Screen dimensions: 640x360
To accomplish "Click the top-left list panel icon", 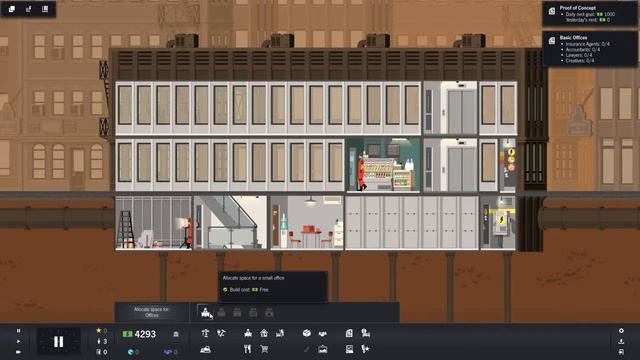I will (45, 9).
